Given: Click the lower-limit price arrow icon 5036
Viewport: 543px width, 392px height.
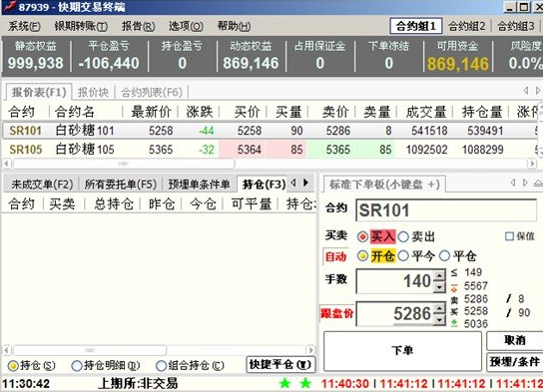Looking at the screenshot, I should click(x=454, y=323).
